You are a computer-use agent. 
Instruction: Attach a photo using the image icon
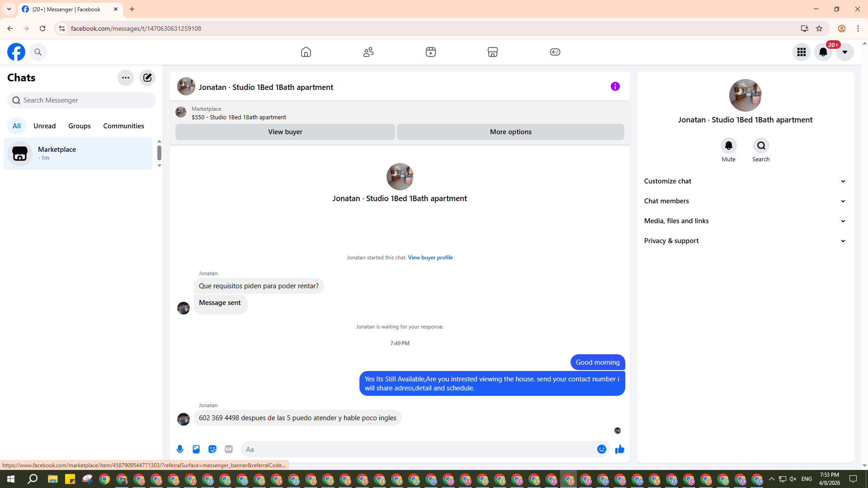(x=196, y=449)
